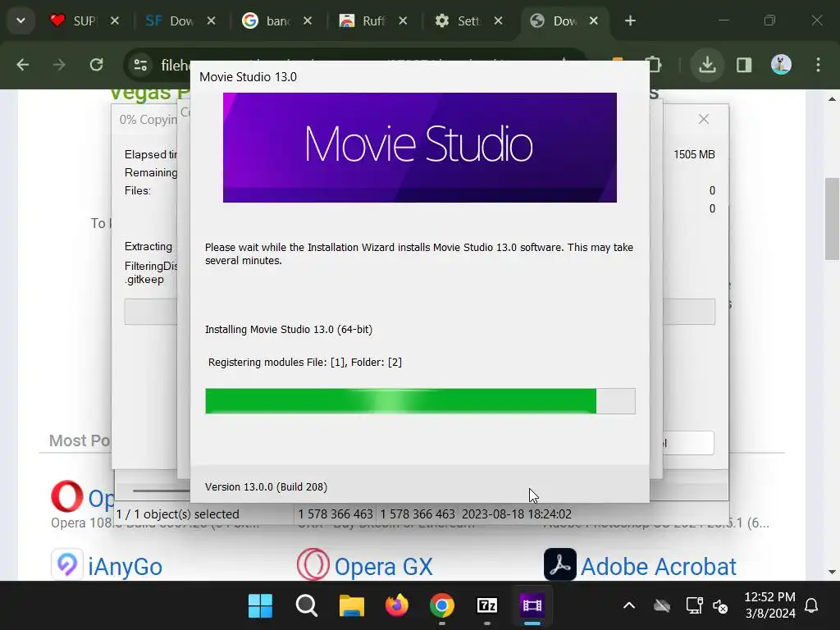This screenshot has height=630, width=840.
Task: Click the Opera logo icon
Action: click(67, 496)
